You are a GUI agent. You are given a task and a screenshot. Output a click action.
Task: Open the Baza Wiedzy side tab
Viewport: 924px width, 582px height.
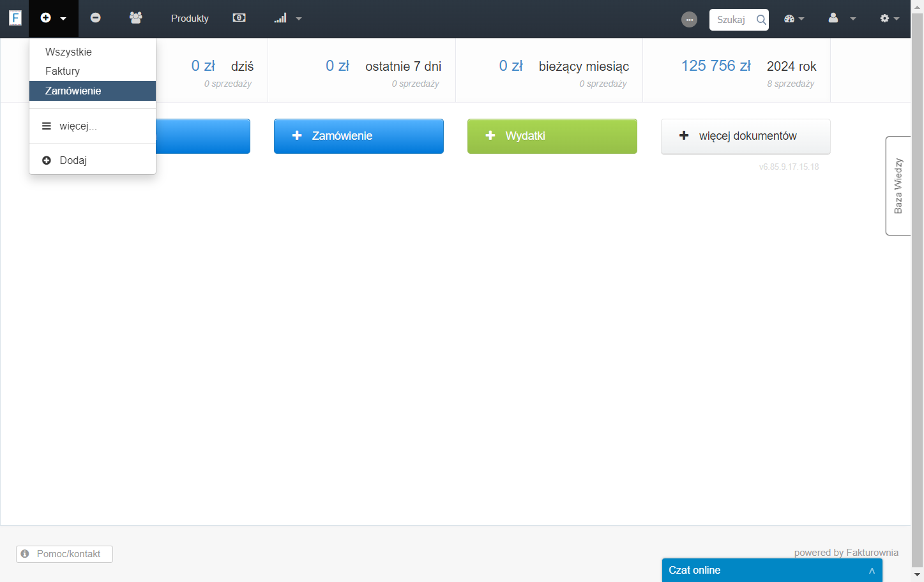coord(898,186)
